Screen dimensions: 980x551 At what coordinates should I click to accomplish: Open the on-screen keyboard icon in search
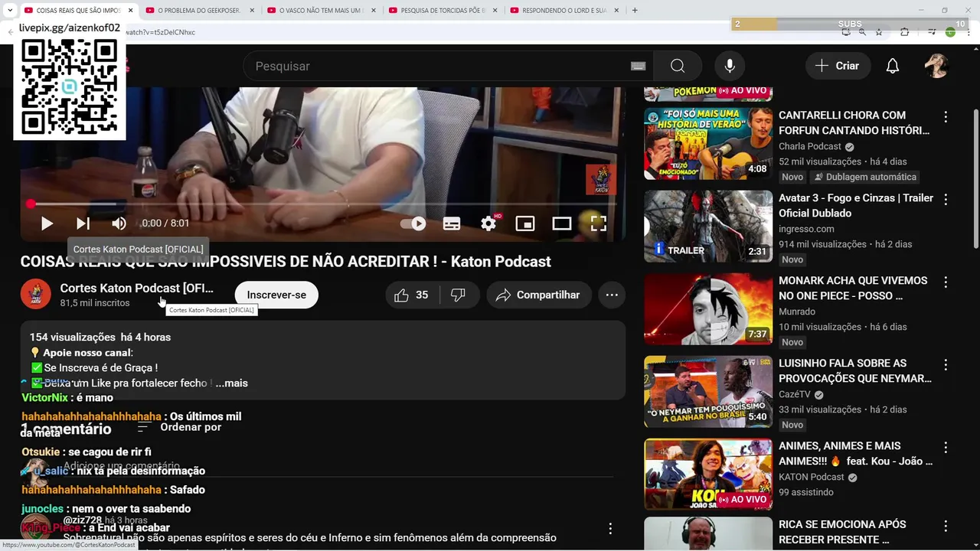[638, 66]
